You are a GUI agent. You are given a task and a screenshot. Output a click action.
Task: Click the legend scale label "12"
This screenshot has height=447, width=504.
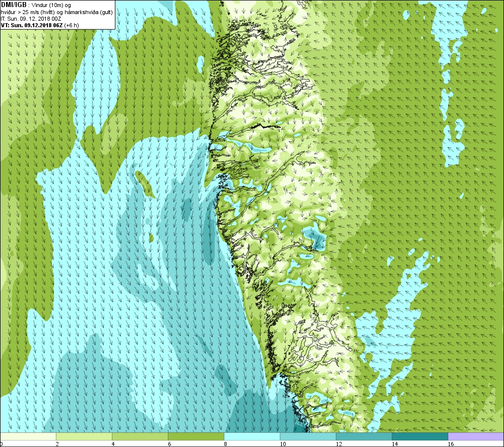339,444
